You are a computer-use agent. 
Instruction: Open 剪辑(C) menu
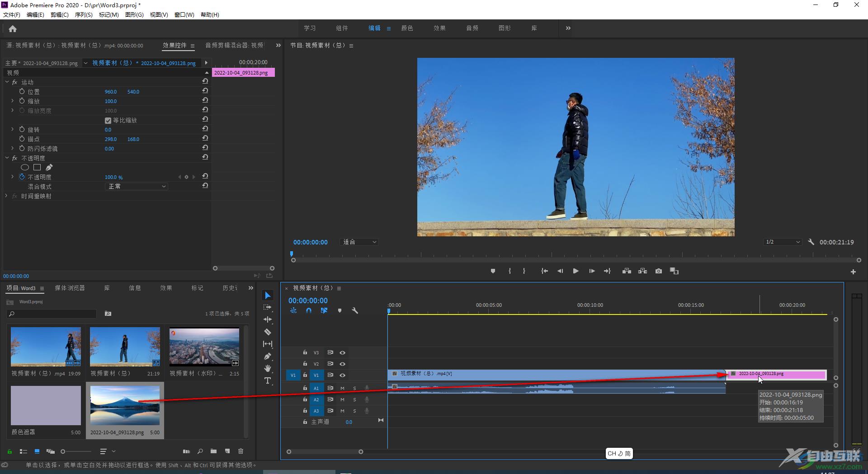(59, 15)
